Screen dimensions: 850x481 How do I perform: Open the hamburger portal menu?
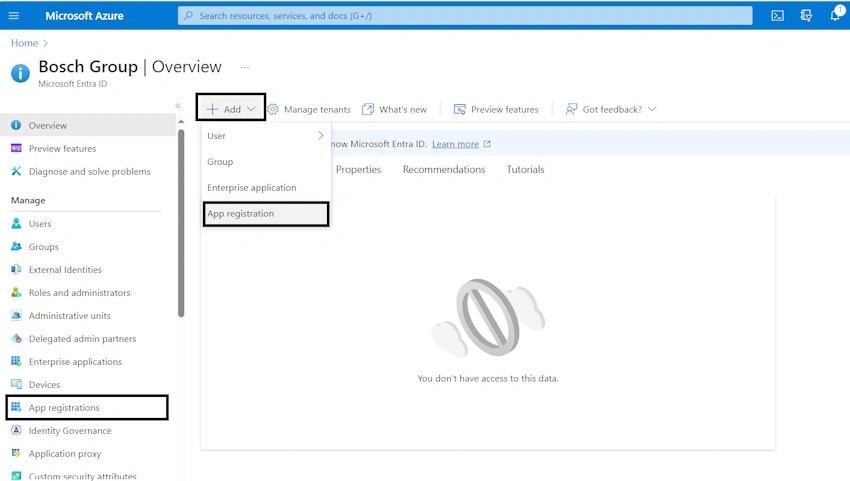pos(14,16)
